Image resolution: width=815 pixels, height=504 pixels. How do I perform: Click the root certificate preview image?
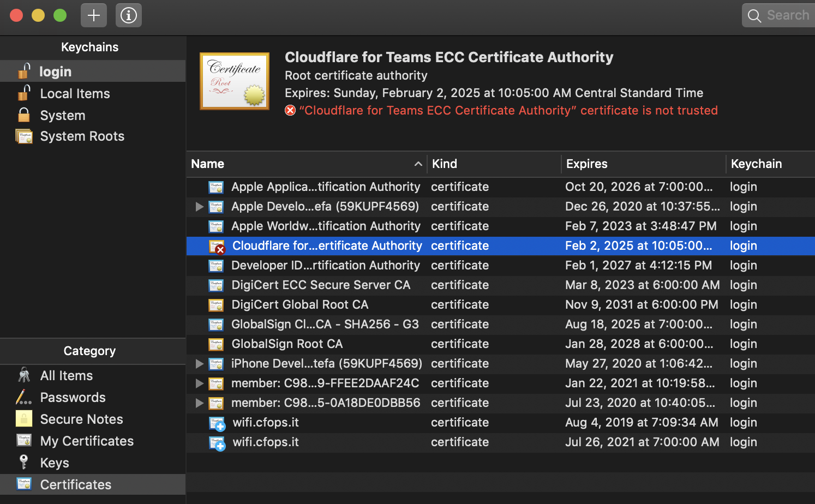(x=235, y=81)
